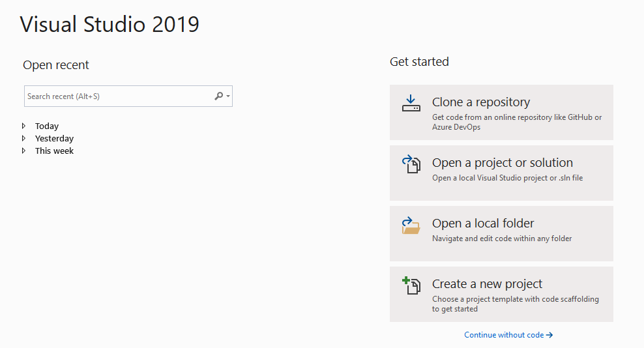
Task: Click the Open a local folder icon
Action: tap(411, 225)
